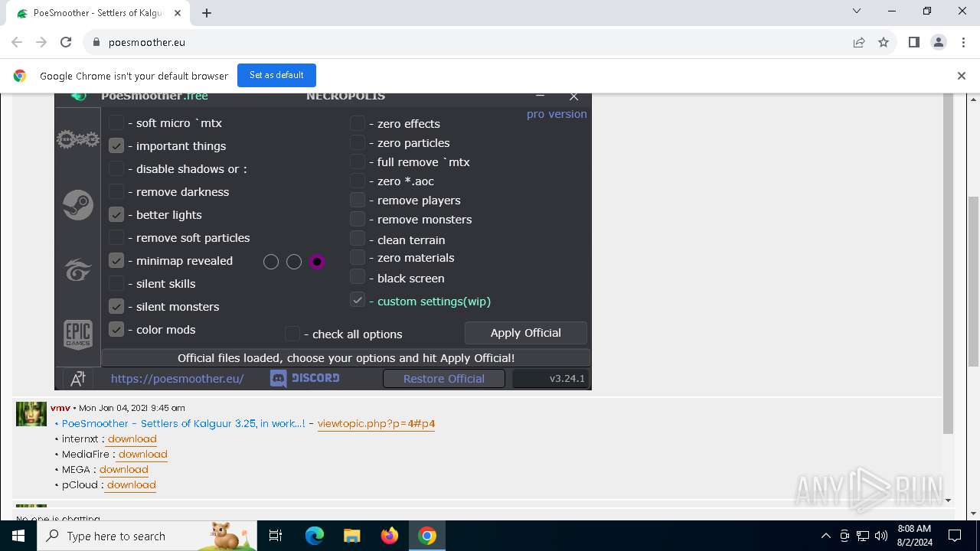The width and height of the screenshot is (980, 551).
Task: Open File Explorer from the taskbar
Action: 351,536
